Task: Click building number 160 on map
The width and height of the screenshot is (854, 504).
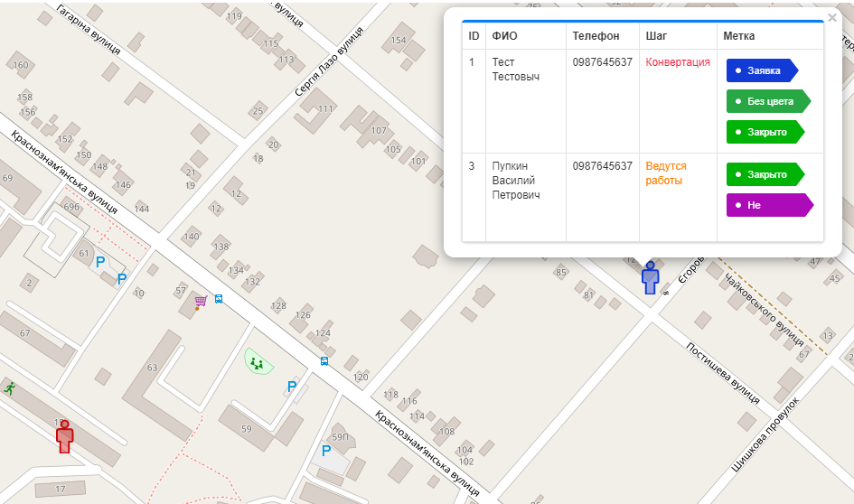Action: click(x=21, y=65)
